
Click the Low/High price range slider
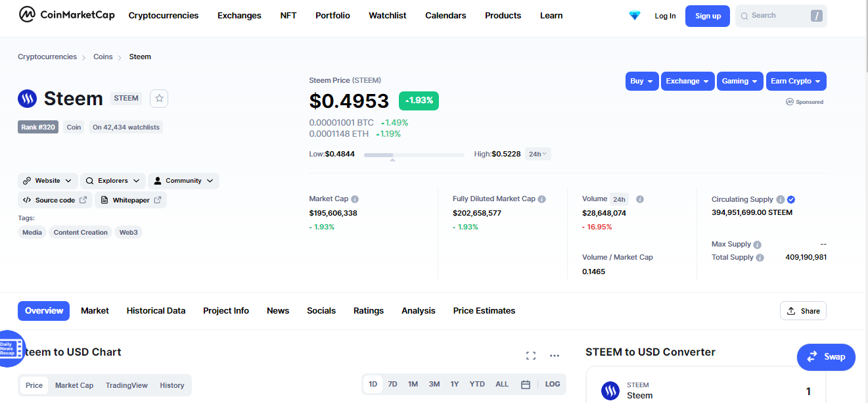(x=414, y=155)
